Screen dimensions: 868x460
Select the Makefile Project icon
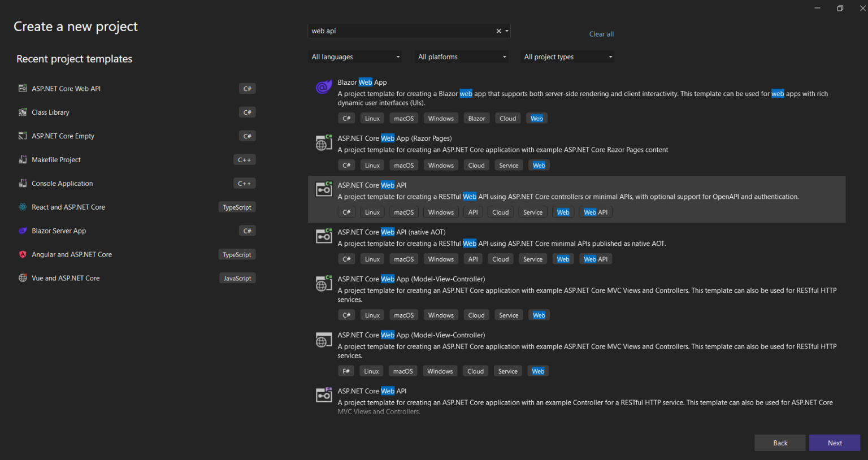tap(23, 159)
